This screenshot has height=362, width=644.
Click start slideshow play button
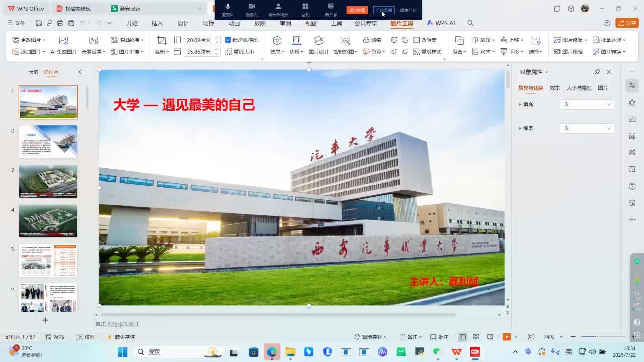507,337
